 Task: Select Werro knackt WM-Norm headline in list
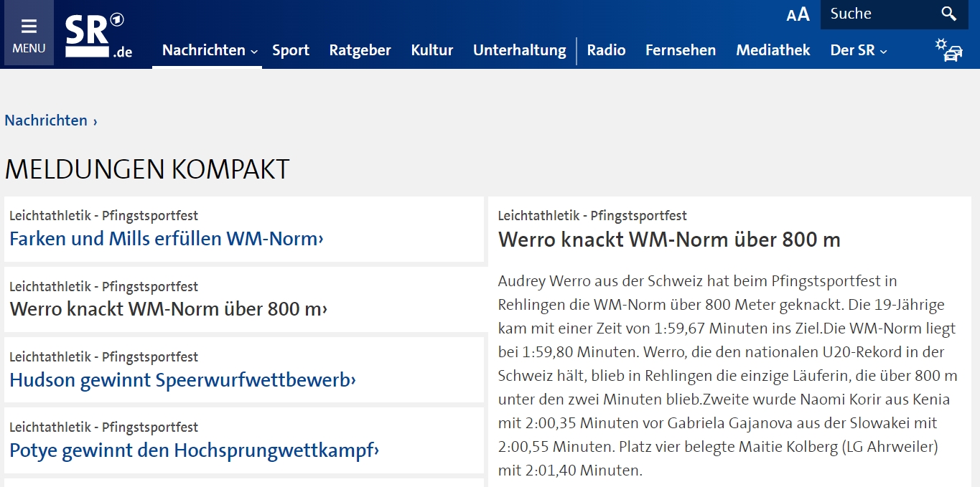pos(168,309)
